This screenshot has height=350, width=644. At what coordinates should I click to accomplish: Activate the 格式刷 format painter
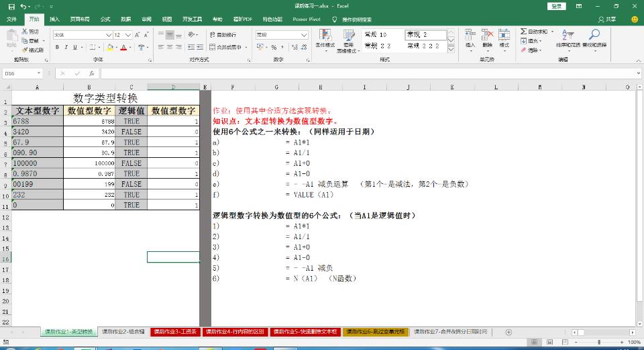33,50
